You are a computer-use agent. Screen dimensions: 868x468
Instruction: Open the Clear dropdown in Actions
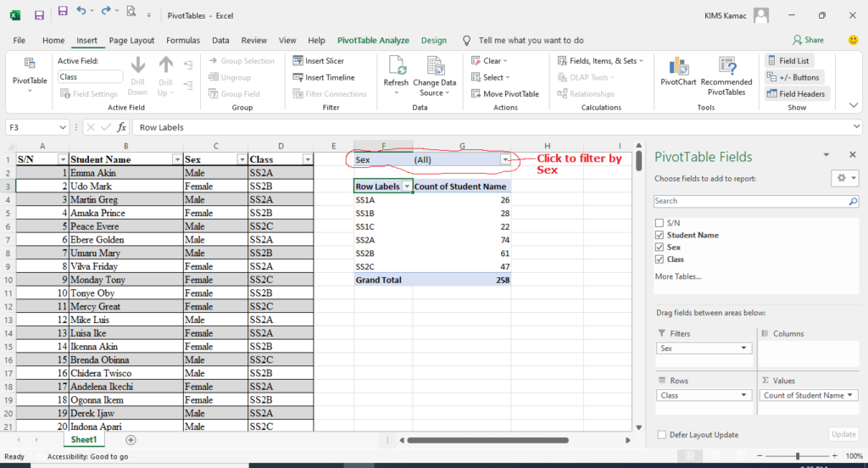pos(489,61)
